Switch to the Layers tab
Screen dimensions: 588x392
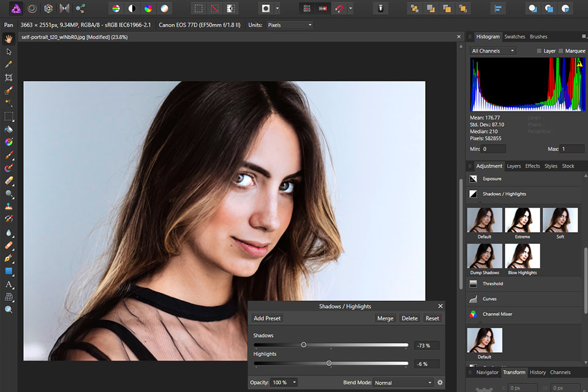click(x=513, y=166)
